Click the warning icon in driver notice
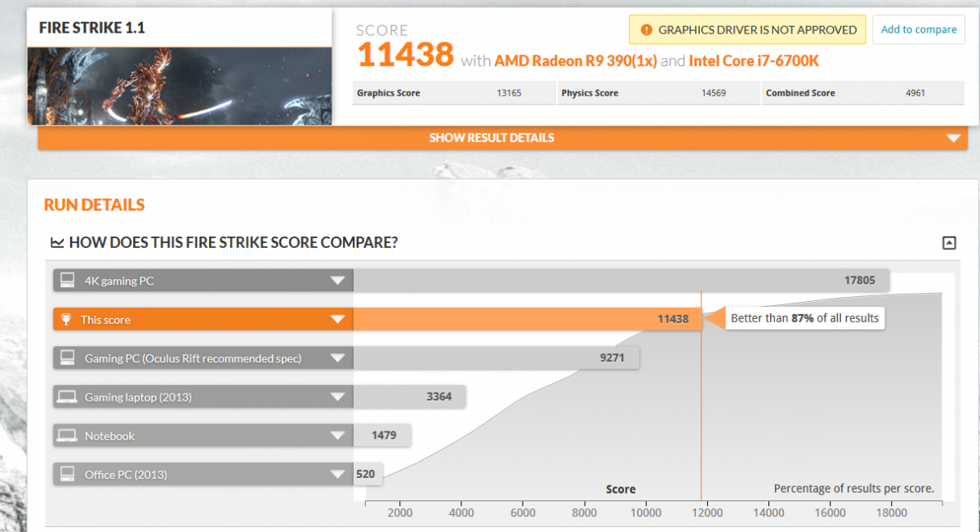Viewport: 980px width, 532px height. tap(647, 30)
